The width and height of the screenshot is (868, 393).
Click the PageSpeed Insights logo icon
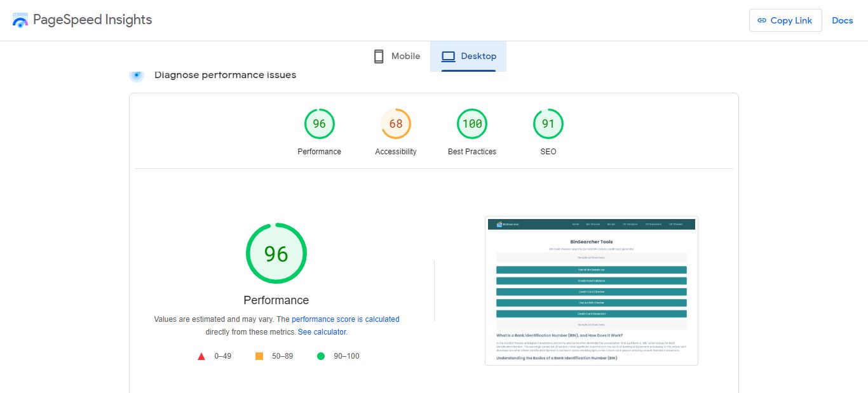coord(20,20)
